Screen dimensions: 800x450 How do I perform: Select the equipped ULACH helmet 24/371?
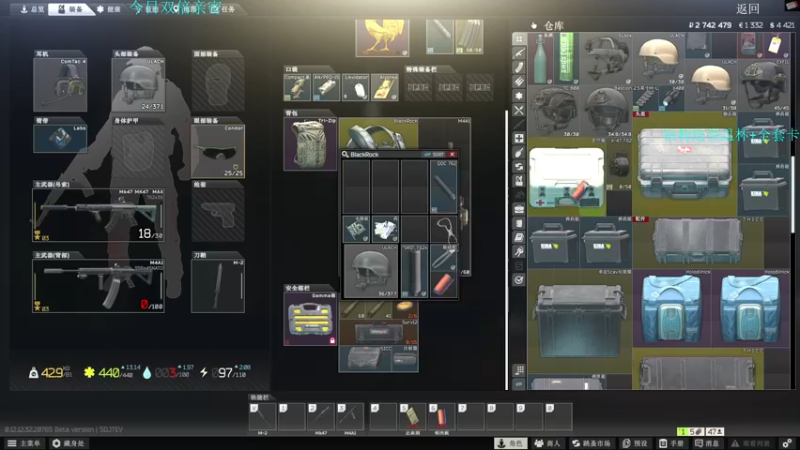[138, 85]
